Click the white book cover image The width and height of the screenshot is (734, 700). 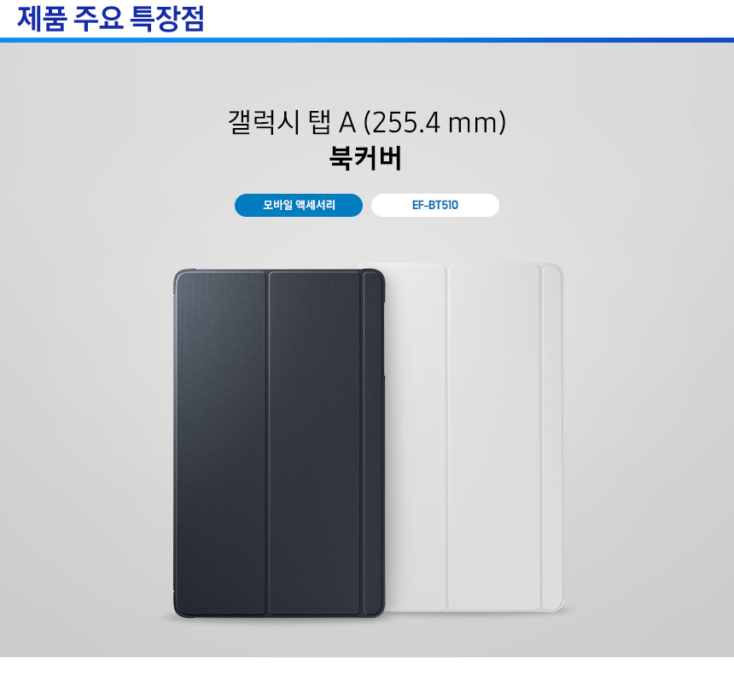pyautogui.click(x=475, y=437)
